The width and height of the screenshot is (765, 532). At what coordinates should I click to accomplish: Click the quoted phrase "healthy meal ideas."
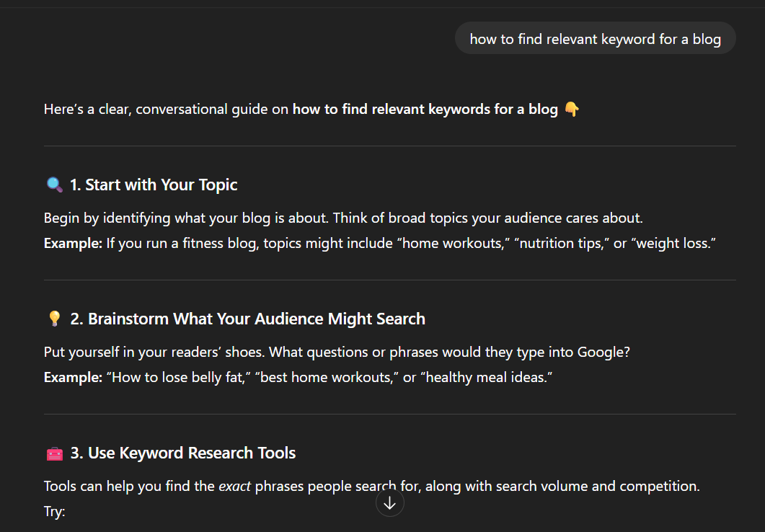click(x=487, y=378)
